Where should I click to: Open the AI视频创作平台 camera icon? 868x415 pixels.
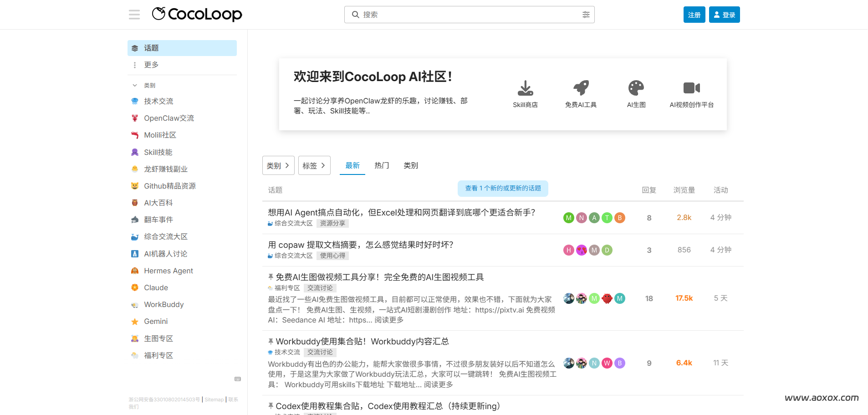click(x=691, y=88)
